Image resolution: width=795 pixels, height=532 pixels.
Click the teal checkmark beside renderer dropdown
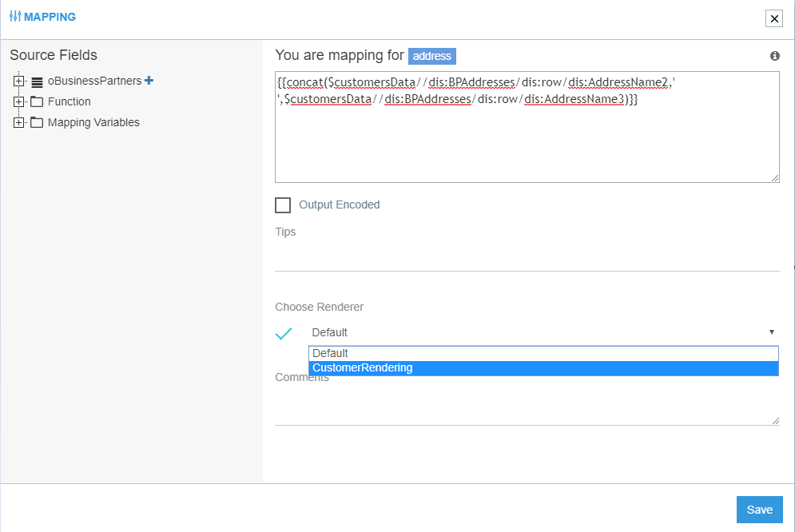[284, 333]
